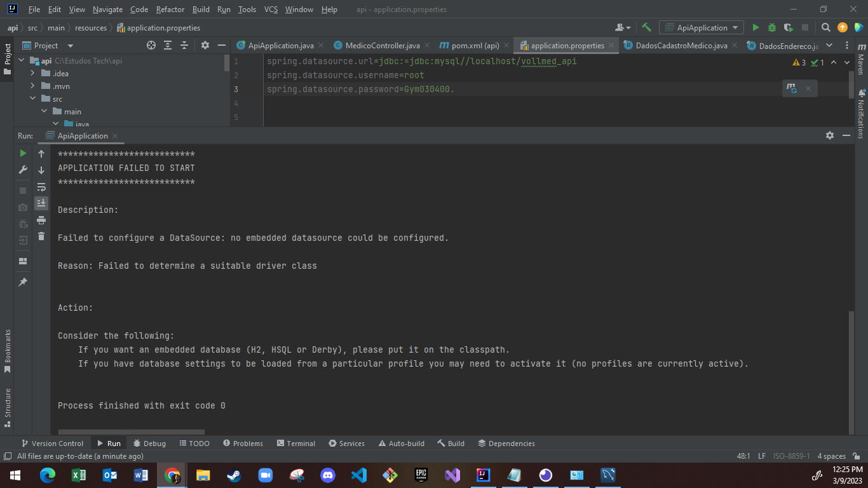Minimize the Run tool window
Image resolution: width=868 pixels, height=488 pixels.
tap(846, 135)
